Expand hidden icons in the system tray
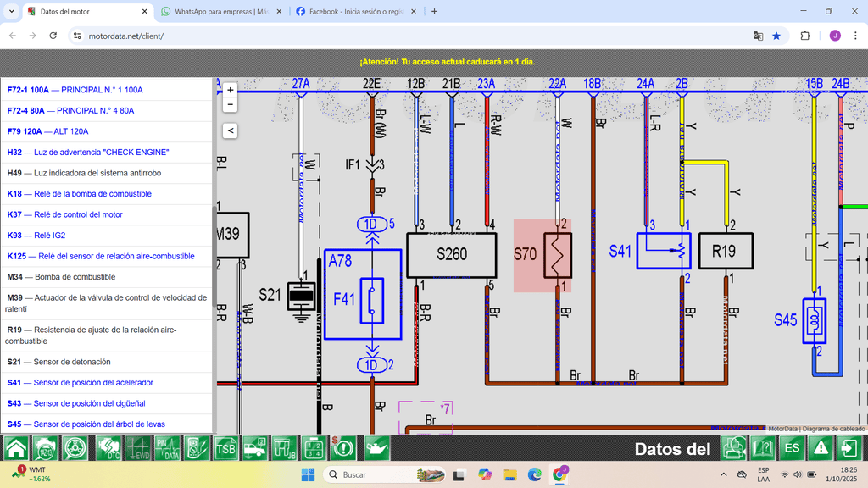 click(723, 474)
